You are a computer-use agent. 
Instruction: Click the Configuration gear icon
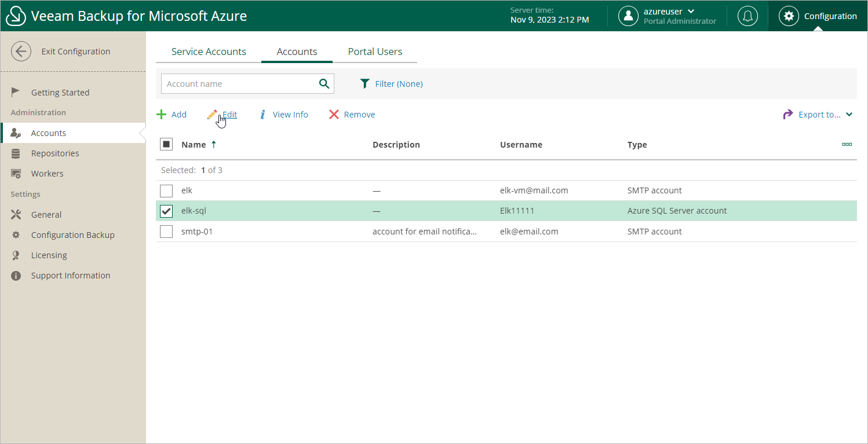tap(789, 16)
